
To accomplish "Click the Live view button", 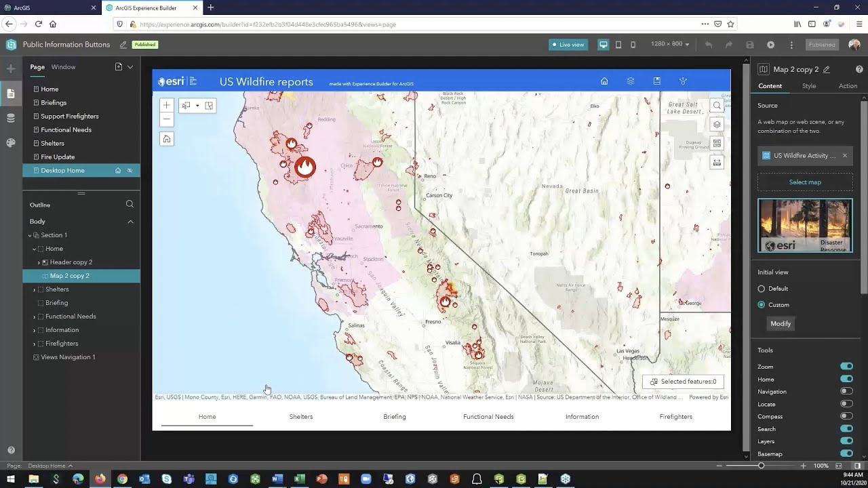I will 568,45.
